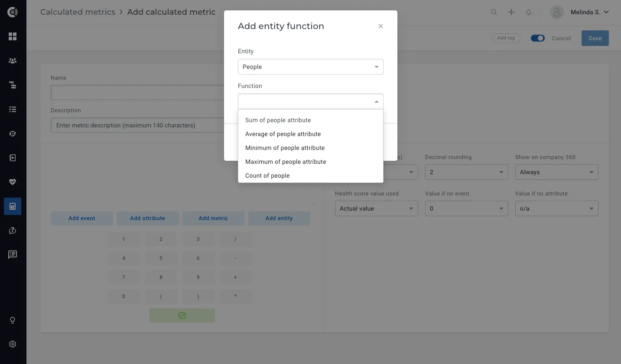Close the Add entity function dialog
The width and height of the screenshot is (621, 364).
pos(380,26)
